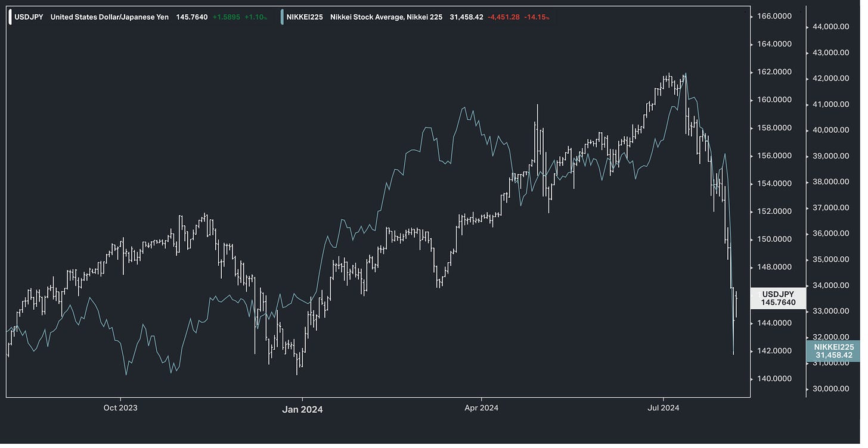Click 158.0000 on the USDJPY price axis
This screenshot has width=868, height=448.
tap(774, 127)
